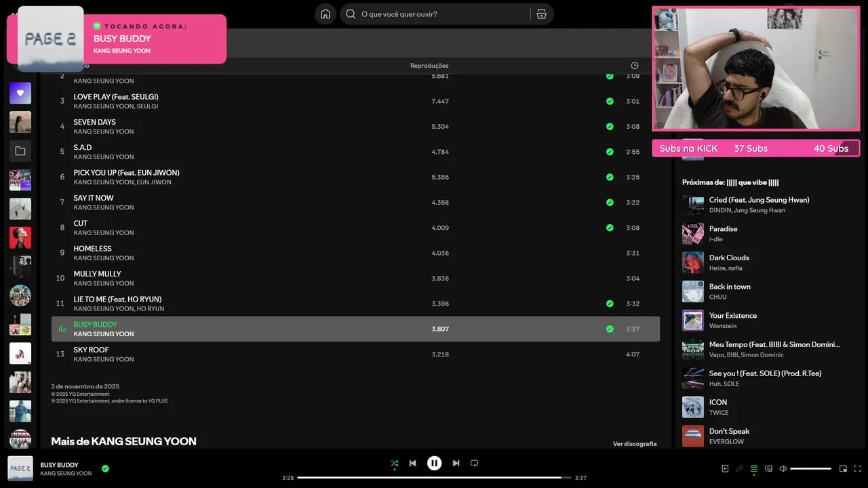Play queued song Paradise by i-dle
The width and height of the screenshot is (868, 488).
point(766,234)
